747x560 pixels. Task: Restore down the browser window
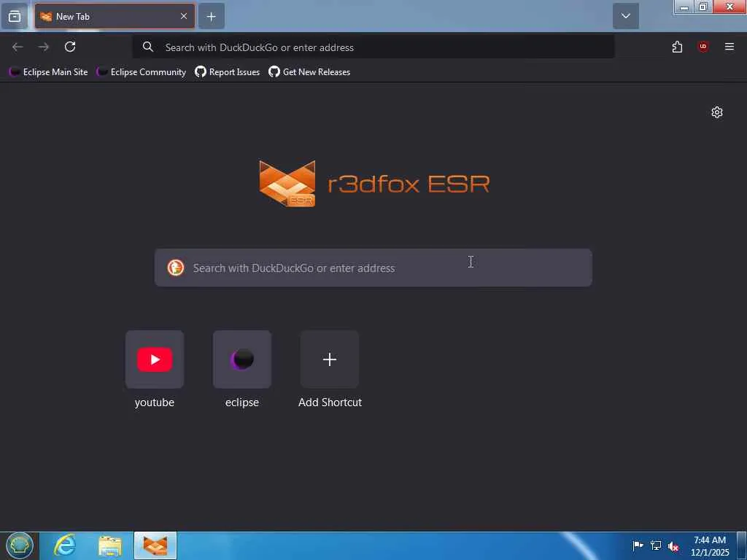coord(703,7)
